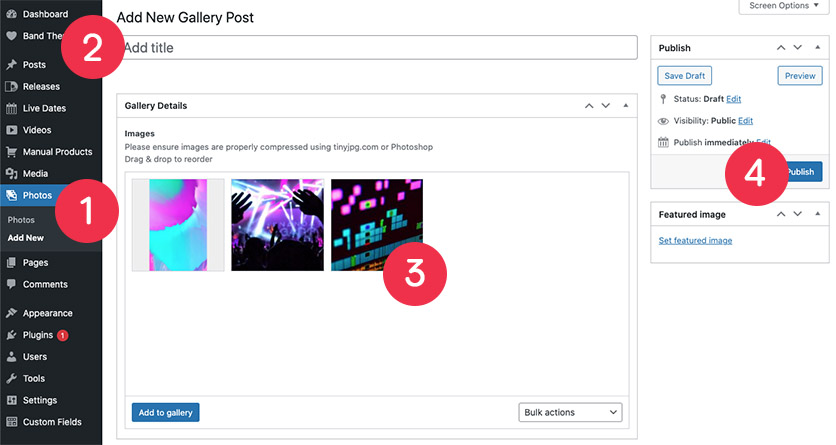The height and width of the screenshot is (445, 836).
Task: Open Live Dates calendar icon
Action: click(x=11, y=108)
